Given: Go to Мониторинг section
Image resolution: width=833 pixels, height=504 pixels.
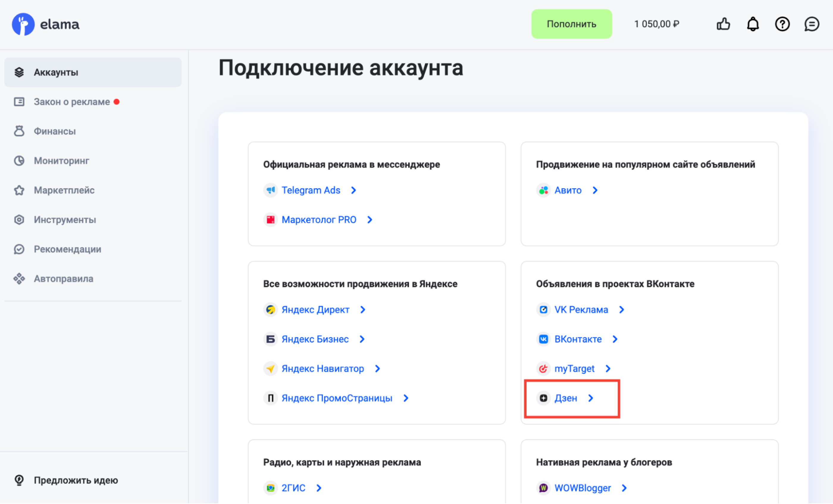Looking at the screenshot, I should point(93,161).
